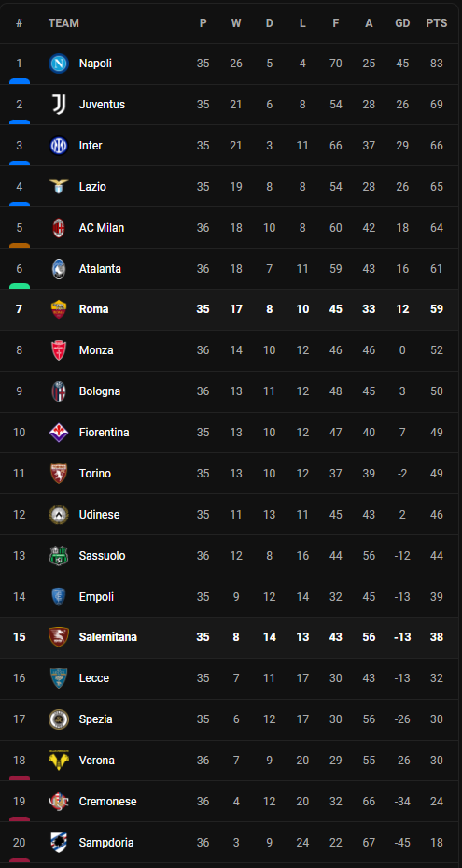
Task: Click the Napoli club crest
Action: tap(58, 64)
